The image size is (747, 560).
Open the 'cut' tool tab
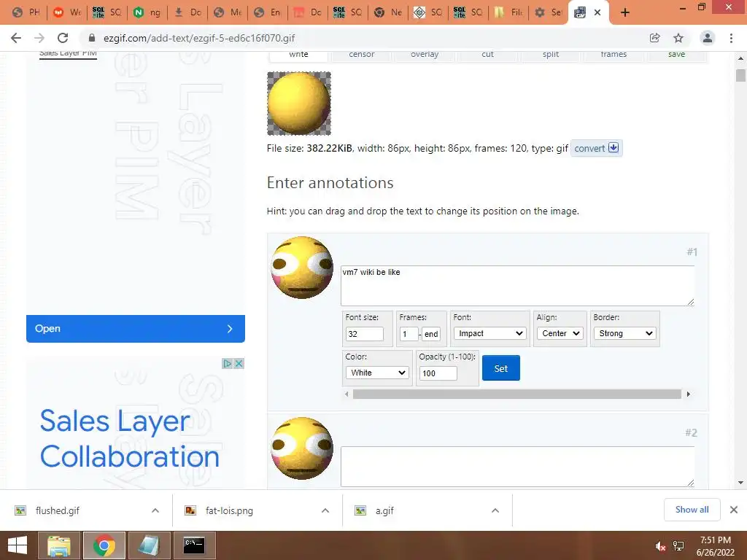click(487, 55)
